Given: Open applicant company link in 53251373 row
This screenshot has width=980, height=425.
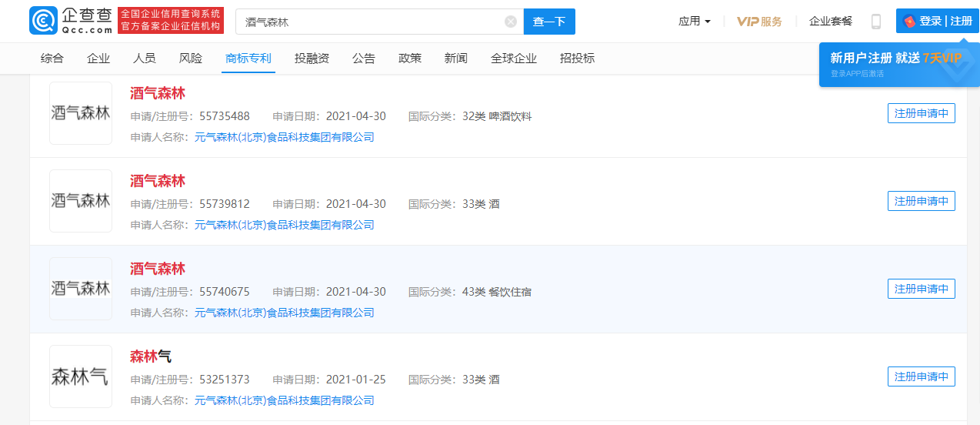Looking at the screenshot, I should point(285,400).
